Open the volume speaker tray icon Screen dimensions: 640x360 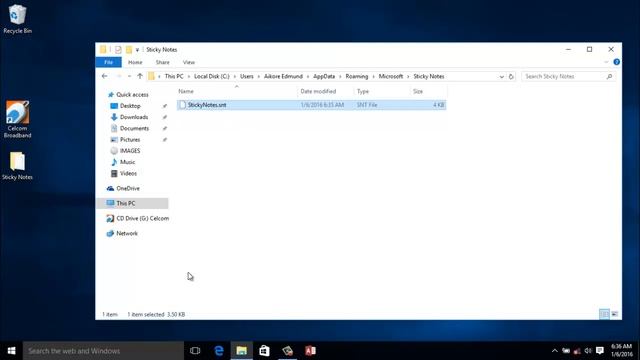[x=588, y=351]
